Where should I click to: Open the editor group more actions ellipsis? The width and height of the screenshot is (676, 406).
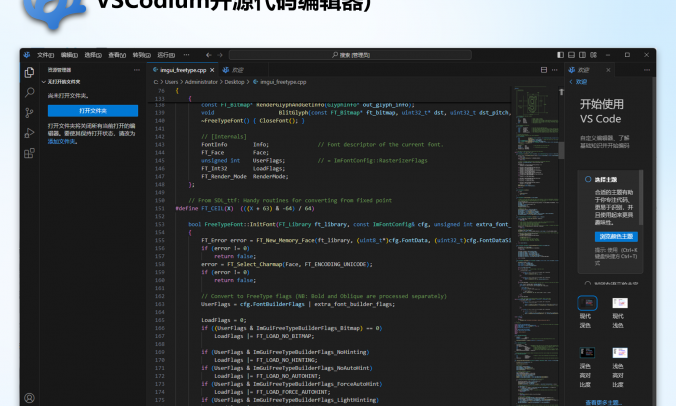[x=554, y=70]
